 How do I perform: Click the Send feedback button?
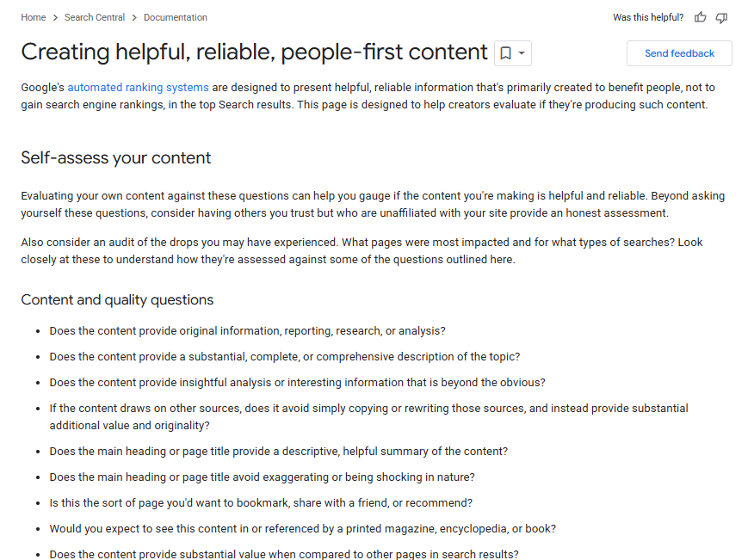pos(679,53)
